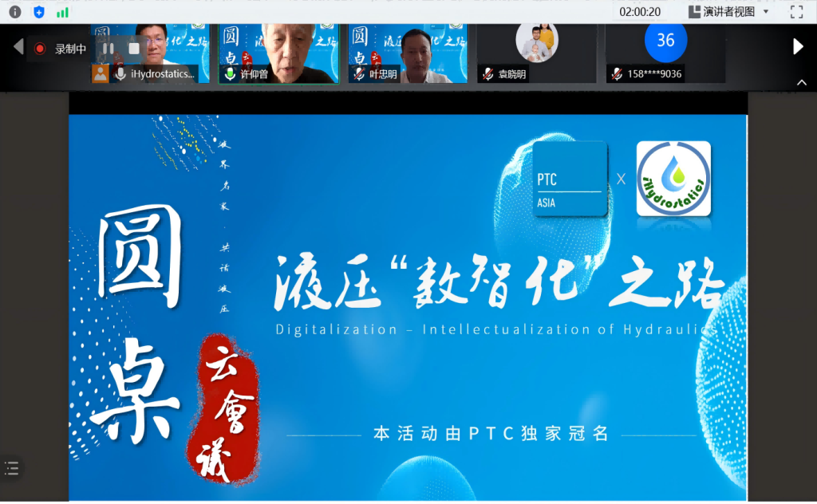This screenshot has width=817, height=504.
Task: Click the iHydrostatics microphone icon
Action: point(120,74)
